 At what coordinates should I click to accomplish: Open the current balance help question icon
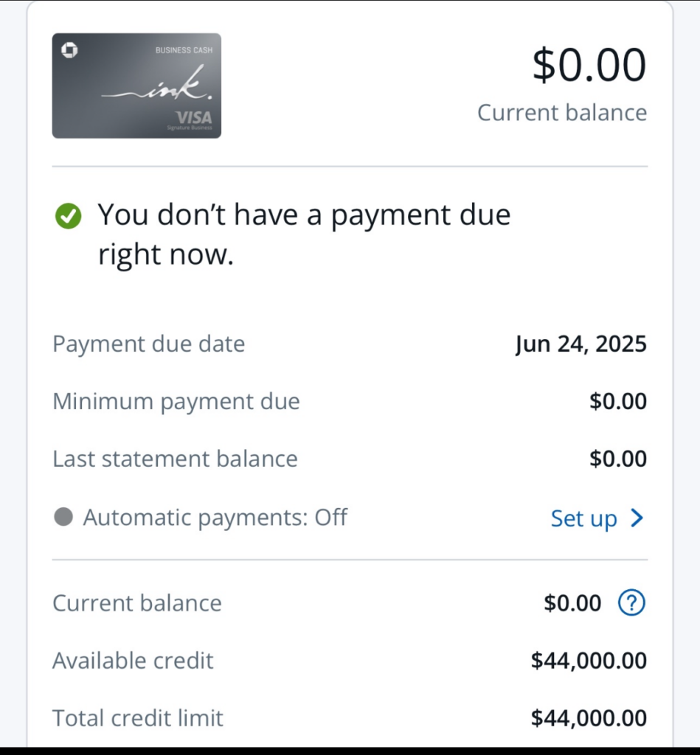pyautogui.click(x=631, y=603)
